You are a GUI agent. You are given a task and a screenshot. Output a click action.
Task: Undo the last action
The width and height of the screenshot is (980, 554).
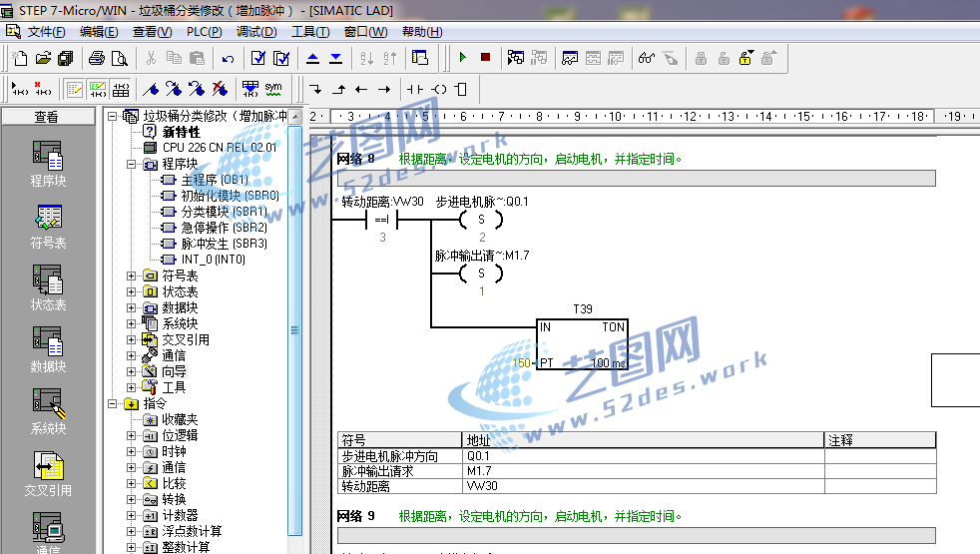(x=228, y=58)
